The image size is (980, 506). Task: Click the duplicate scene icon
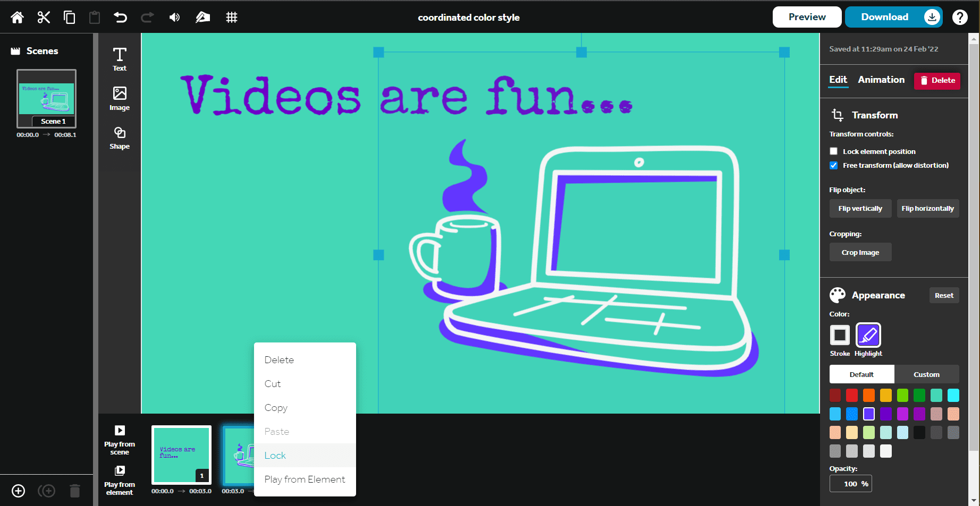pyautogui.click(x=47, y=491)
